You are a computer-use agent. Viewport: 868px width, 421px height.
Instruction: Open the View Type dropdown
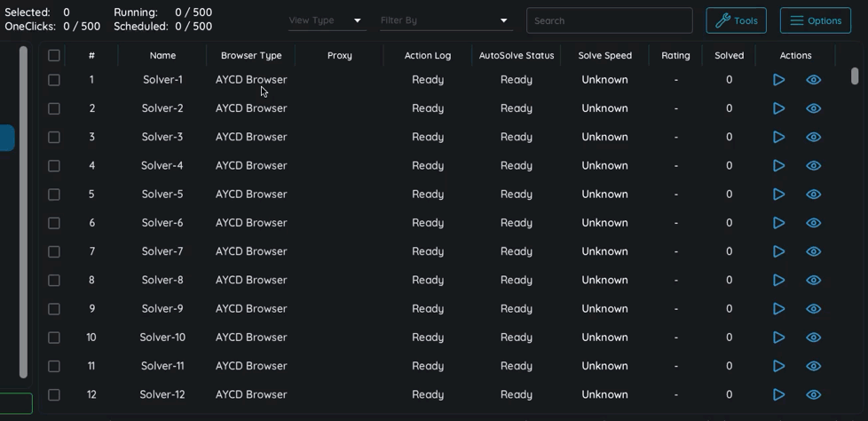coord(326,20)
